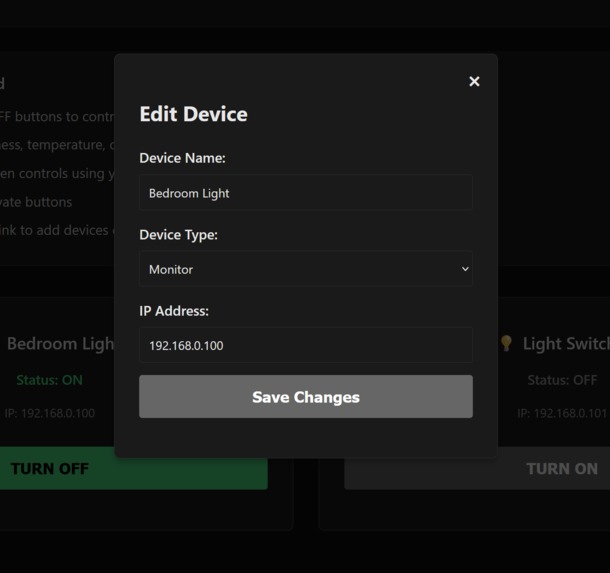Click TURN ON for Light Switch
Screen dimensions: 610x573
point(477,468)
